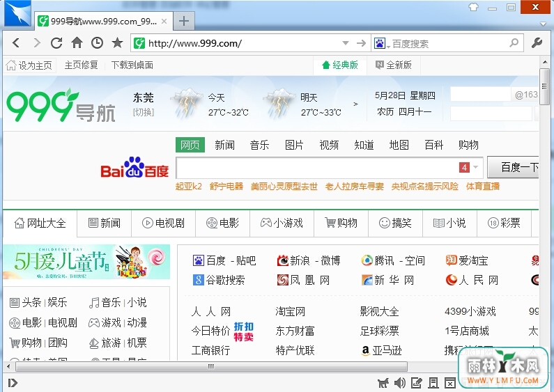The width and height of the screenshot is (554, 392).
Task: Open 爱淘宝 link
Action: pos(467,260)
